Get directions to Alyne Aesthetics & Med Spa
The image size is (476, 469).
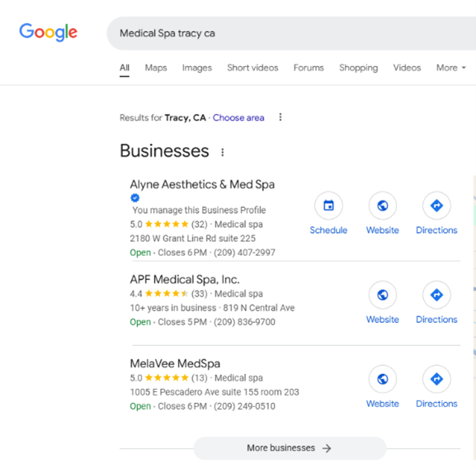[x=436, y=206]
